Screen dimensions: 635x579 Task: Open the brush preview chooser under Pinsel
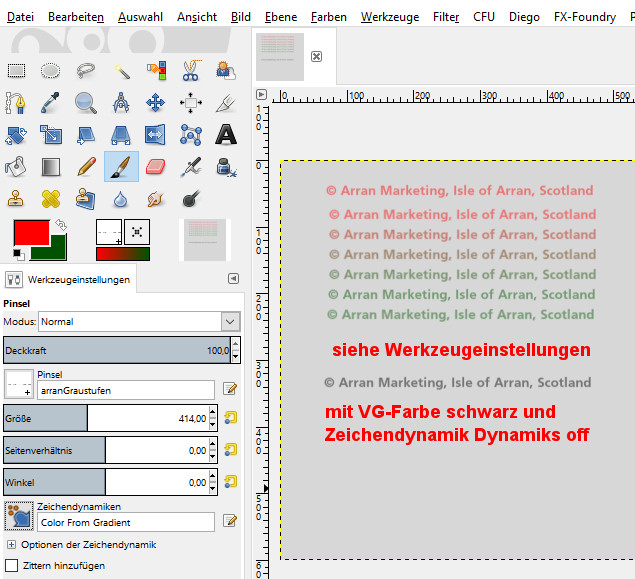(19, 384)
